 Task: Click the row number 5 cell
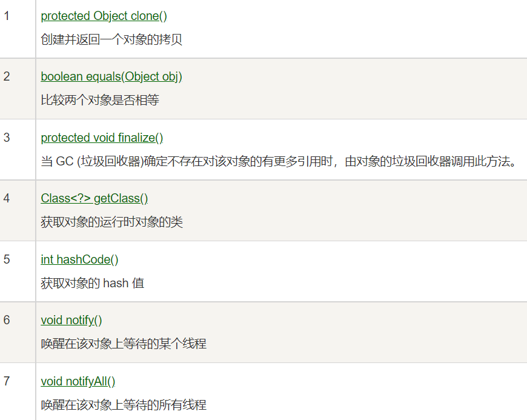tap(7, 259)
